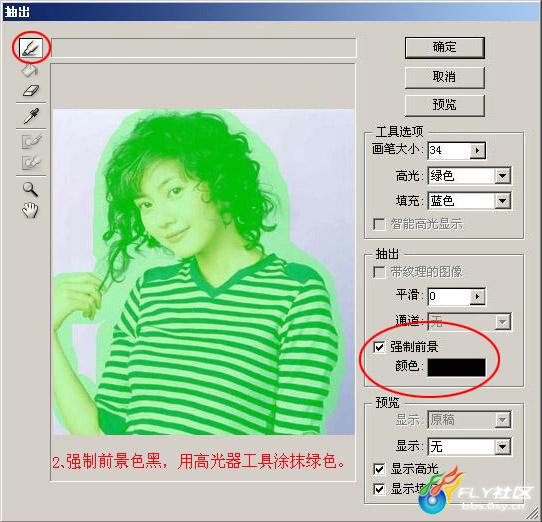Select the Hand pan tool
Screen dimensions: 542x522
[30, 210]
